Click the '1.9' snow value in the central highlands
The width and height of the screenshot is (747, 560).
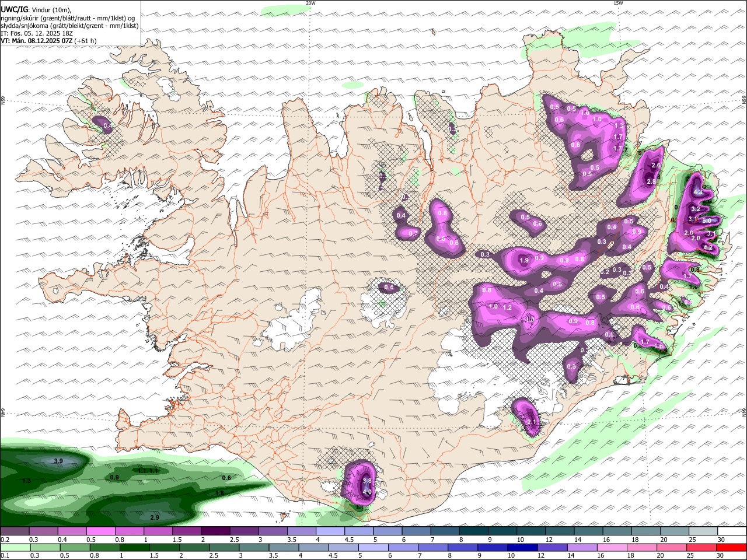(x=524, y=261)
